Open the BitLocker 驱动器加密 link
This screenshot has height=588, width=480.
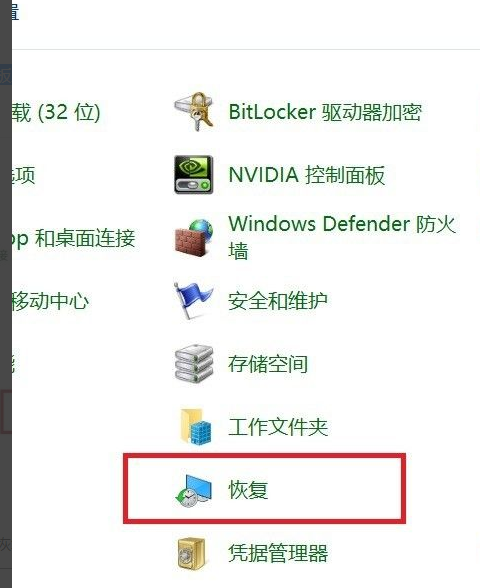click(325, 112)
